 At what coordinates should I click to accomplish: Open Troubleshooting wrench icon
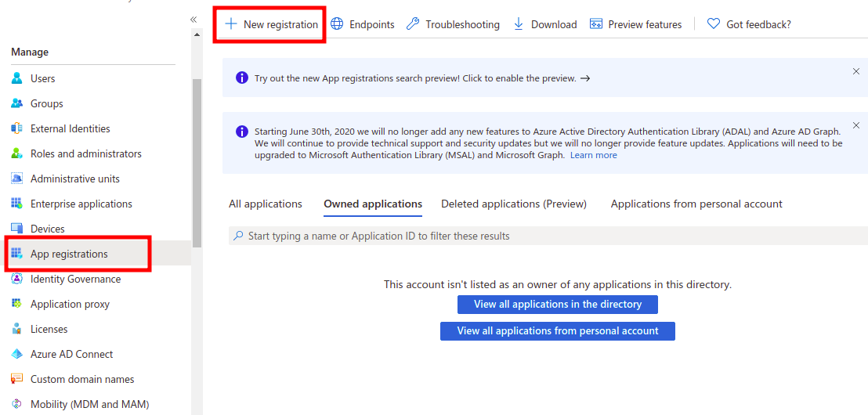pos(413,24)
